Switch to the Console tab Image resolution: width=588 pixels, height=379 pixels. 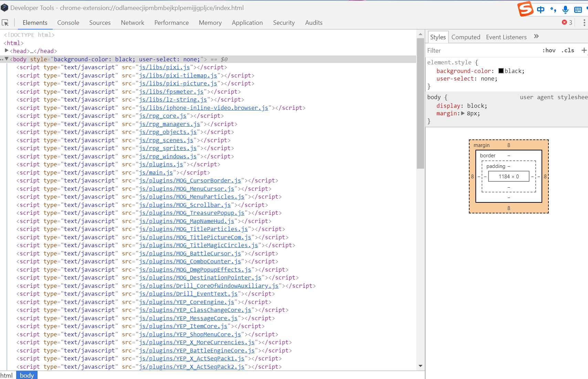(x=68, y=23)
